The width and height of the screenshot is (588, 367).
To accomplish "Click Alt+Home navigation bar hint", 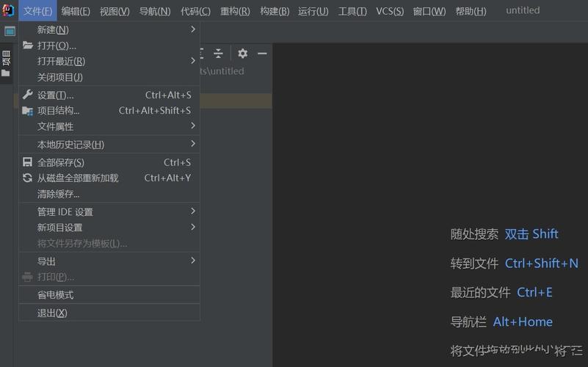I will pos(523,321).
